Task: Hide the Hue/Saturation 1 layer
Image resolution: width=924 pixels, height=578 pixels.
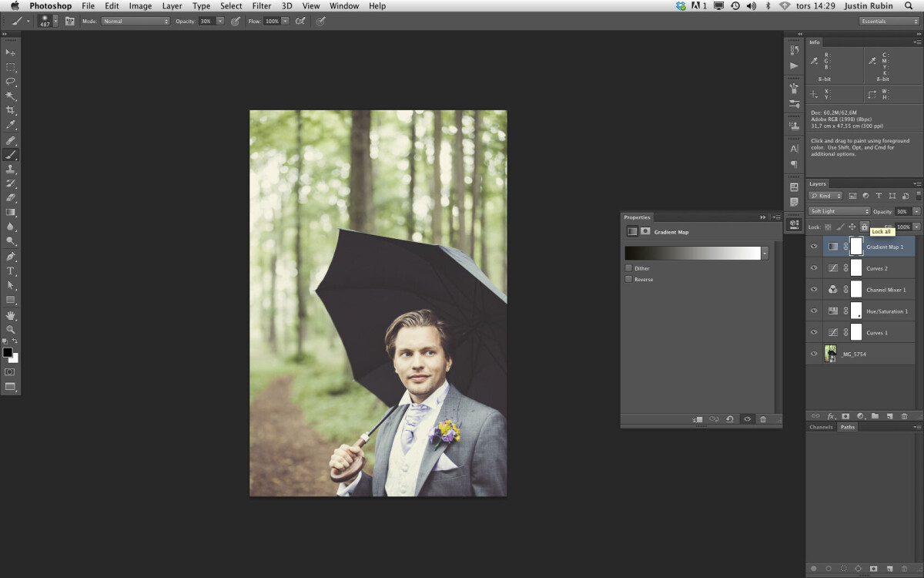Action: [x=814, y=311]
